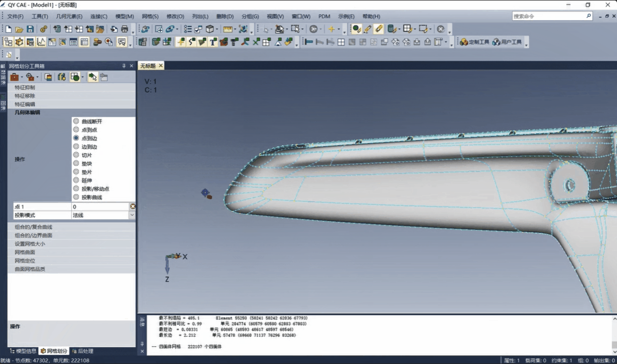This screenshot has width=617, height=364.
Task: Close the 无标题 document tab
Action: pyautogui.click(x=161, y=66)
